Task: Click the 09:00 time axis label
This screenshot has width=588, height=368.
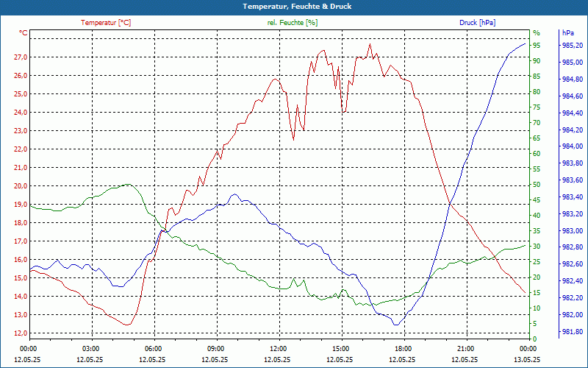Action: click(215, 348)
